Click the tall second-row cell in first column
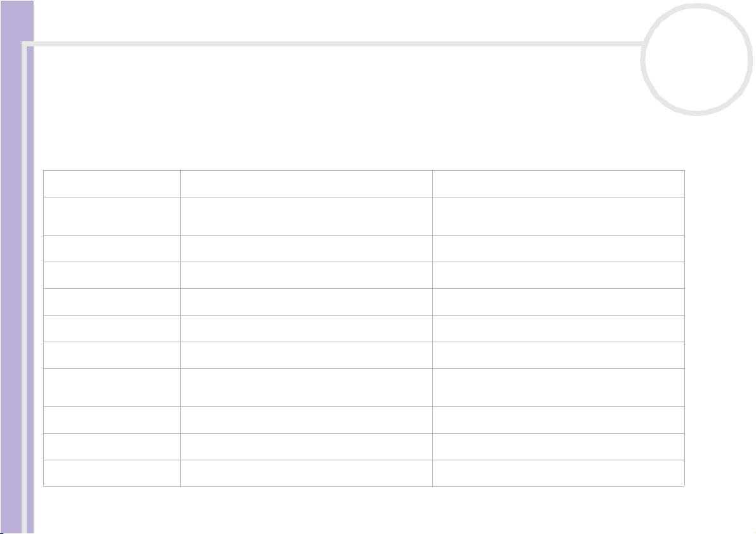Screen dimensions: 756x534 112,216
